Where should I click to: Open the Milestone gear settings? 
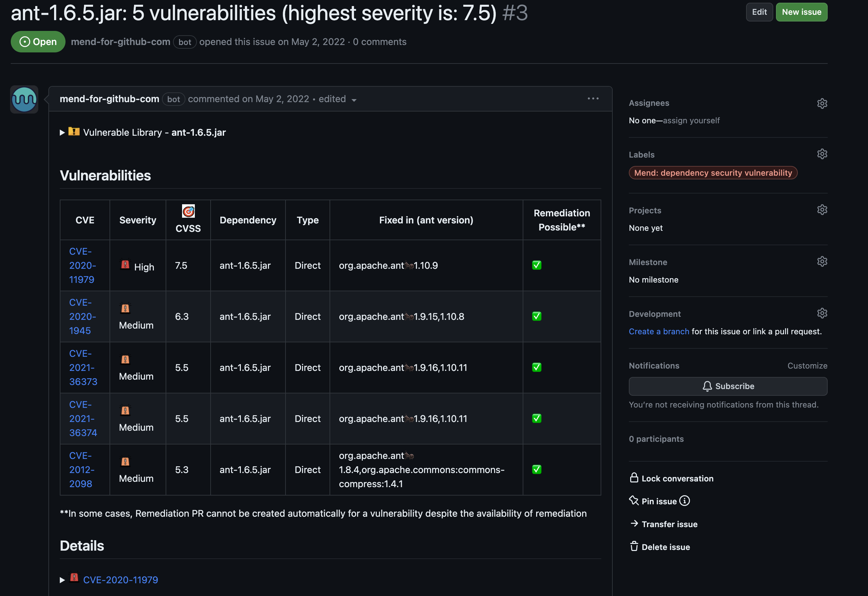[x=822, y=261]
